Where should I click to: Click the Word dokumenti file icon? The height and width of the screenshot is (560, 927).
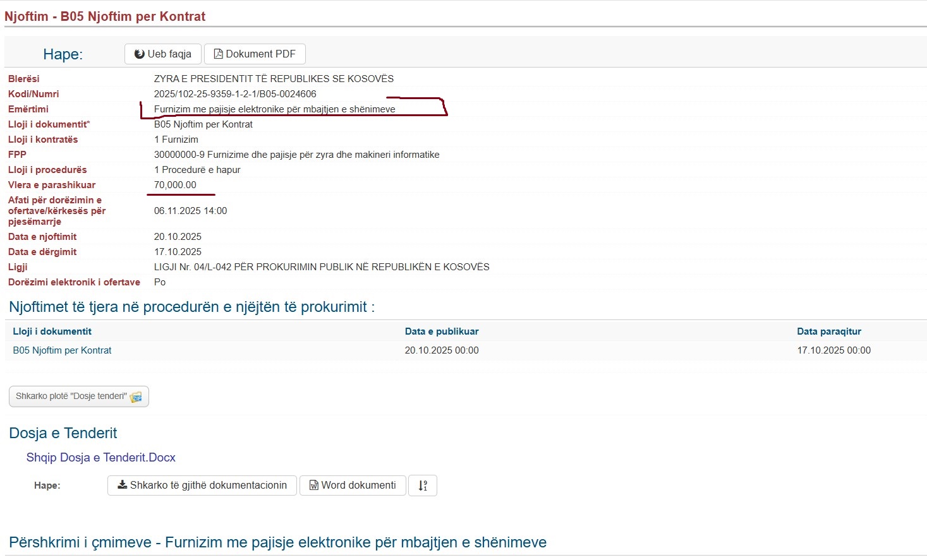click(x=313, y=486)
